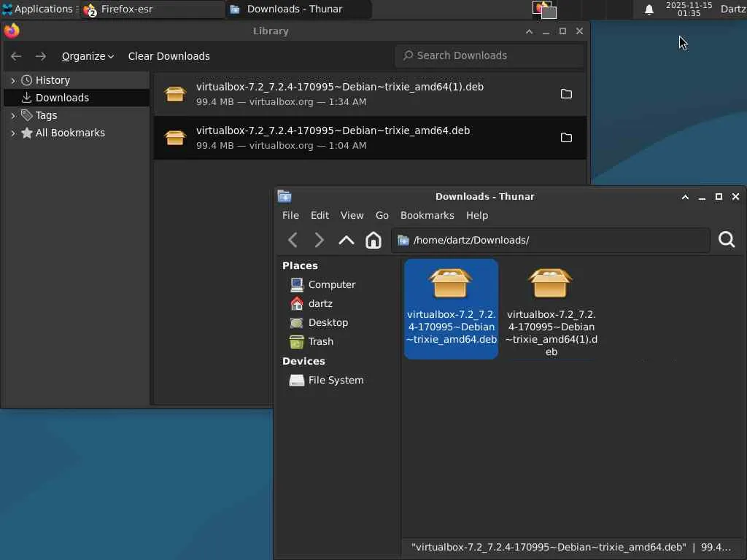This screenshot has width=747, height=560.
Task: Go to parent folder in Thunar
Action: pyautogui.click(x=347, y=240)
